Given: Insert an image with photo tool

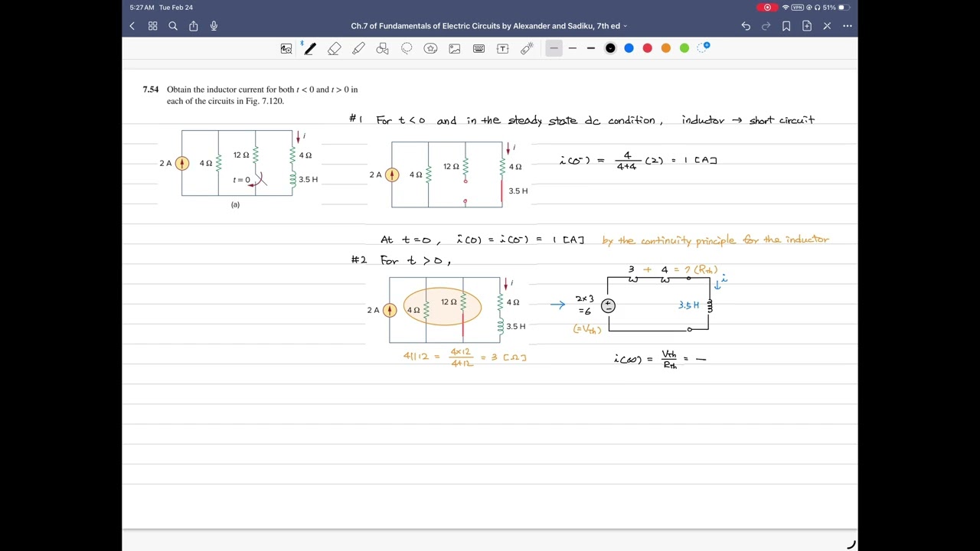Looking at the screenshot, I should [455, 48].
